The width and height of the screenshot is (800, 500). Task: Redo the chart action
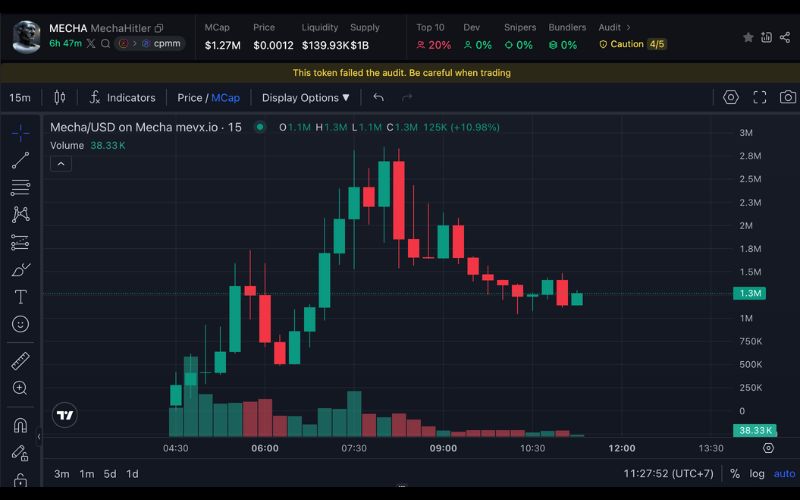407,97
